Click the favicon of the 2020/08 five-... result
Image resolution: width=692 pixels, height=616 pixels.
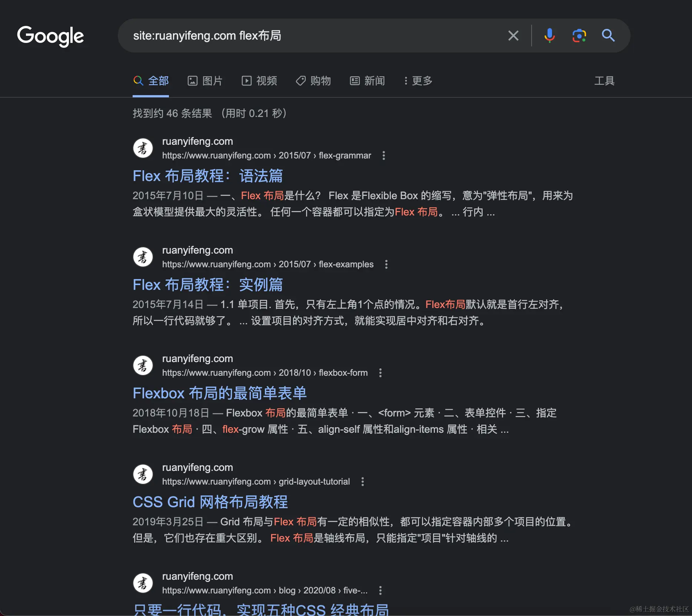[x=143, y=583]
